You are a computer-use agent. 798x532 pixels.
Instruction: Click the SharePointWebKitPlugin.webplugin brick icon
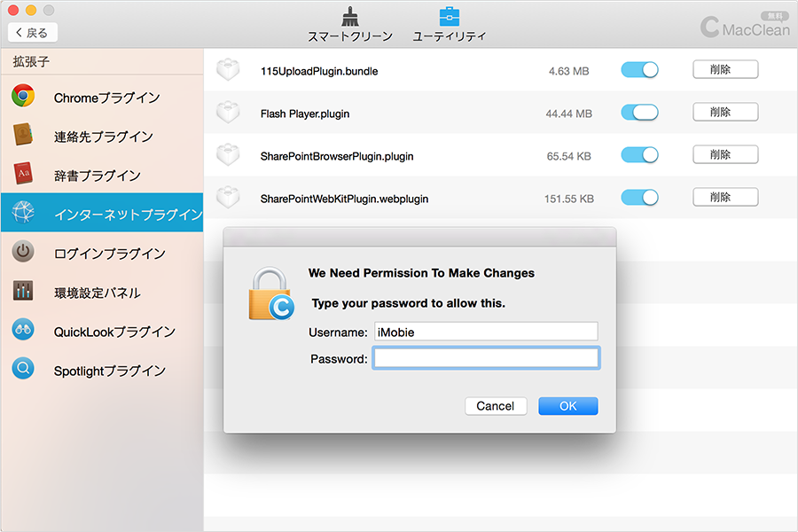(x=228, y=198)
